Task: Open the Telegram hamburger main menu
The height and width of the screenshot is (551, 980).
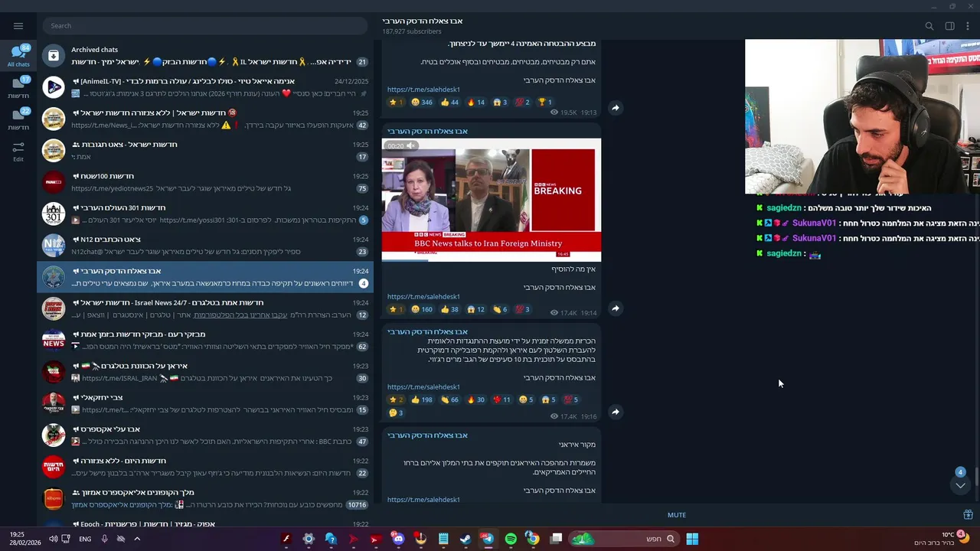Action: 18,26
